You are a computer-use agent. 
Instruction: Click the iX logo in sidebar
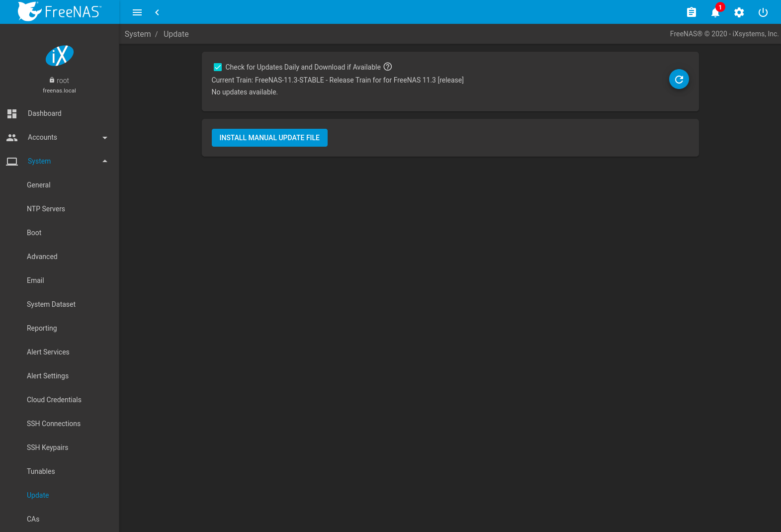point(60,56)
